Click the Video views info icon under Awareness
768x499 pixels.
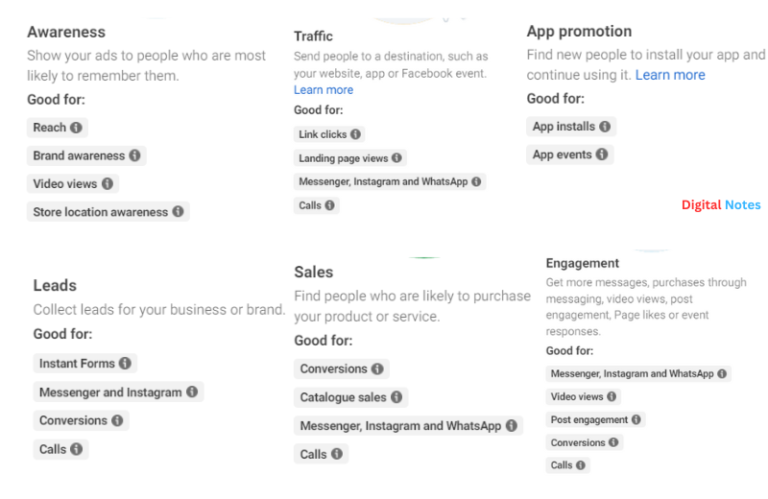[x=107, y=183]
